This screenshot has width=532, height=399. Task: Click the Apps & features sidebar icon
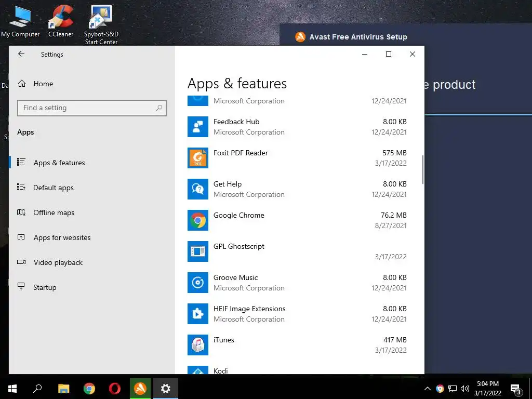[x=21, y=162]
